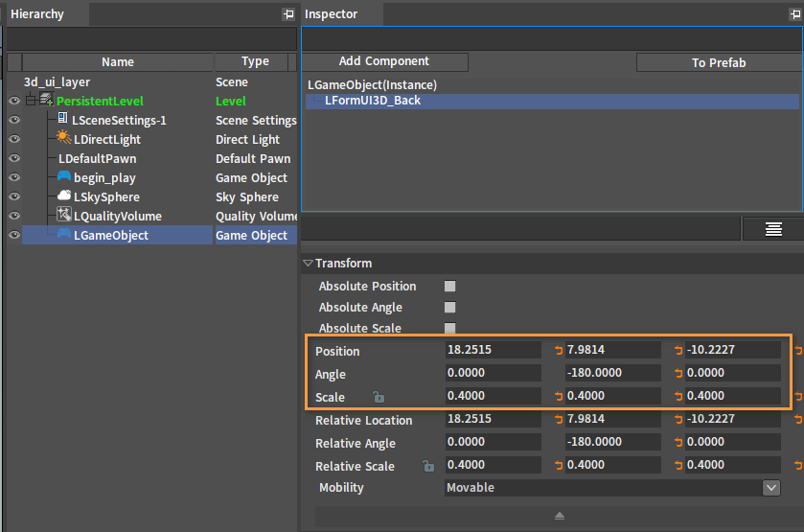Viewport: 804px width, 532px height.
Task: Reset the Position Y value arrow
Action: [678, 351]
